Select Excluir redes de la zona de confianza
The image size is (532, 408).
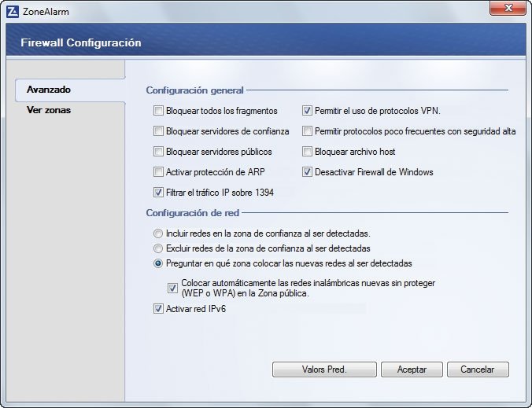(x=158, y=248)
